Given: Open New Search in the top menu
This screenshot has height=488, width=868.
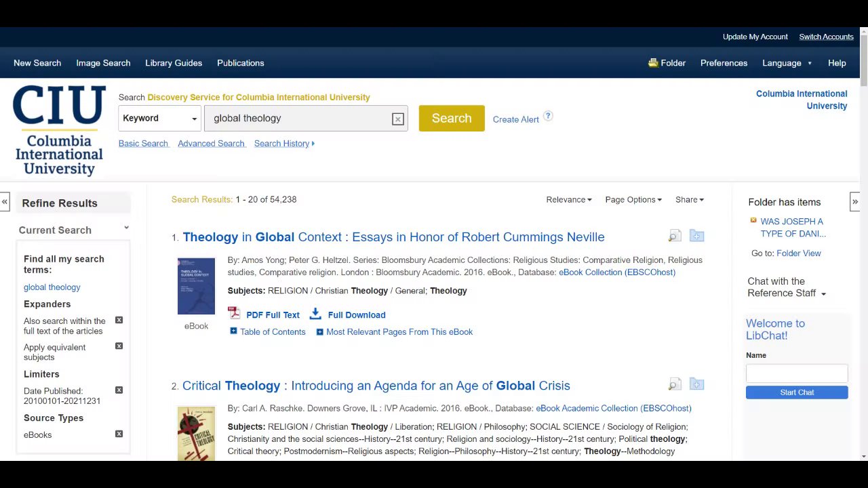Looking at the screenshot, I should point(37,63).
